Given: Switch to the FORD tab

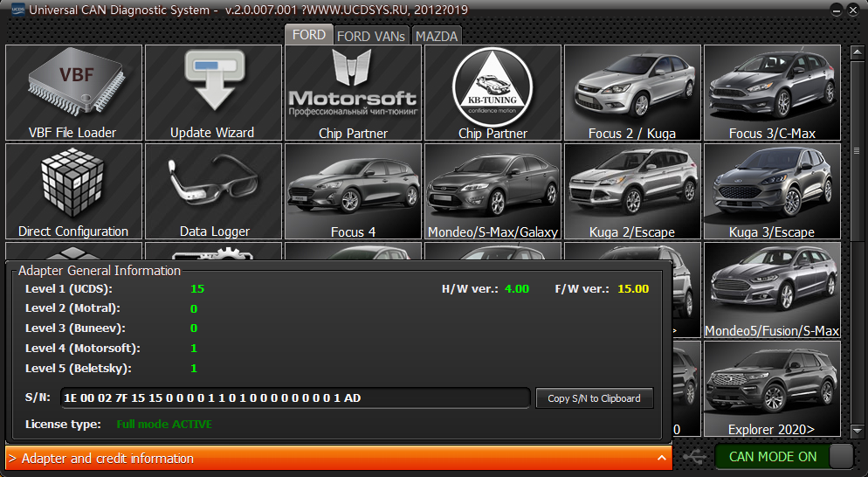Looking at the screenshot, I should pyautogui.click(x=309, y=34).
